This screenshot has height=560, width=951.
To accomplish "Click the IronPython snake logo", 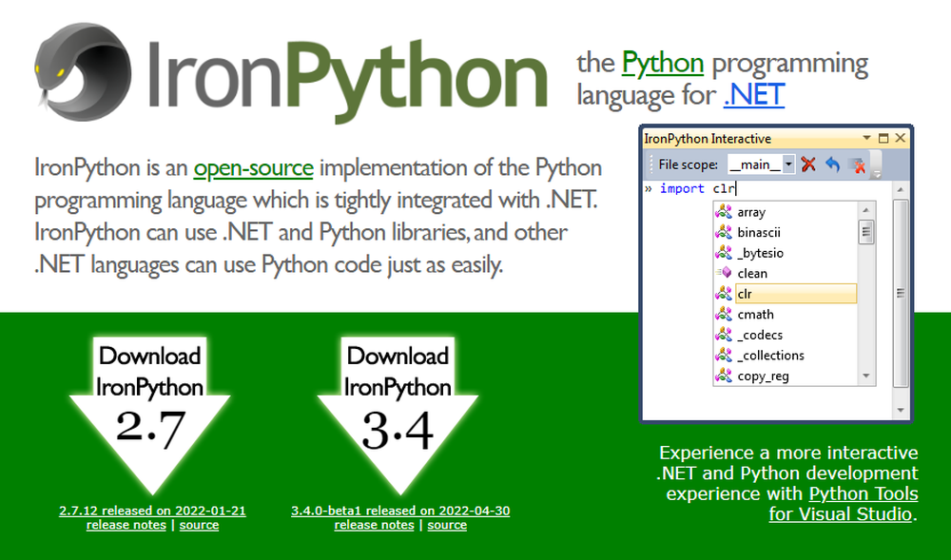I will pyautogui.click(x=82, y=71).
